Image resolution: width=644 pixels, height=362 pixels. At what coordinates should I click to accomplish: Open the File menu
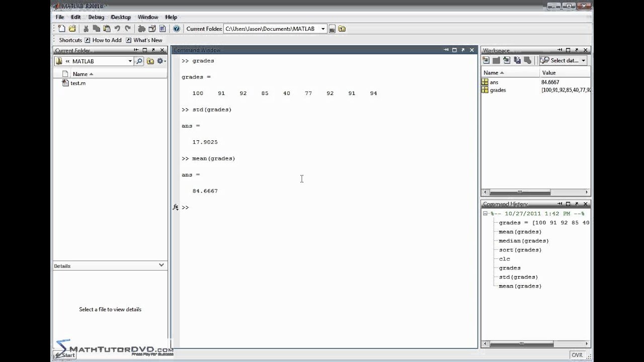tap(60, 17)
